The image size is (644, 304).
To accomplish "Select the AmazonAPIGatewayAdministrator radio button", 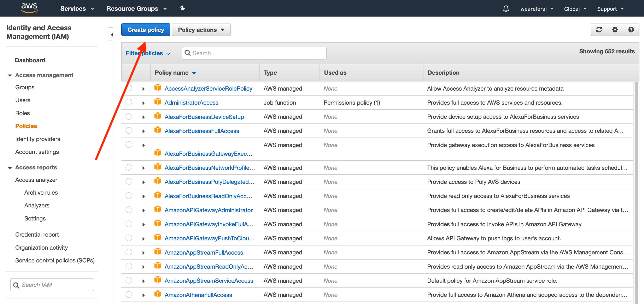I will pos(129,210).
